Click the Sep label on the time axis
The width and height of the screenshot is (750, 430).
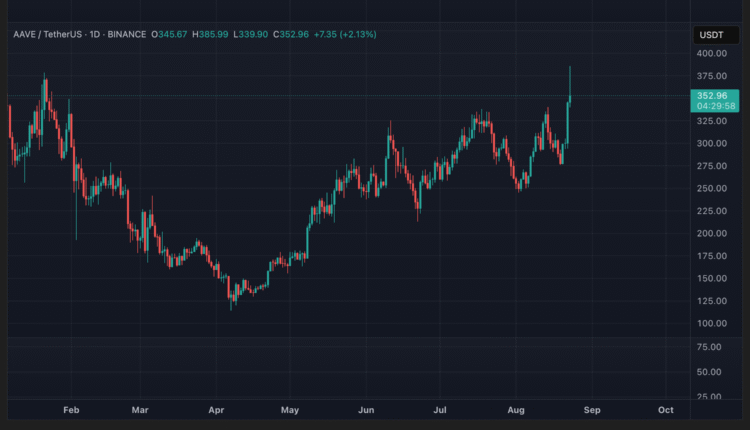click(x=591, y=410)
